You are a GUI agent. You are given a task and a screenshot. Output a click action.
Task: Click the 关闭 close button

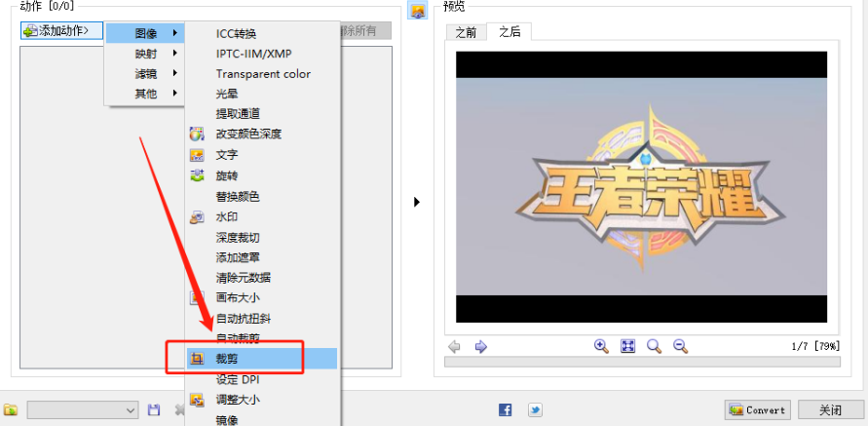(x=831, y=410)
